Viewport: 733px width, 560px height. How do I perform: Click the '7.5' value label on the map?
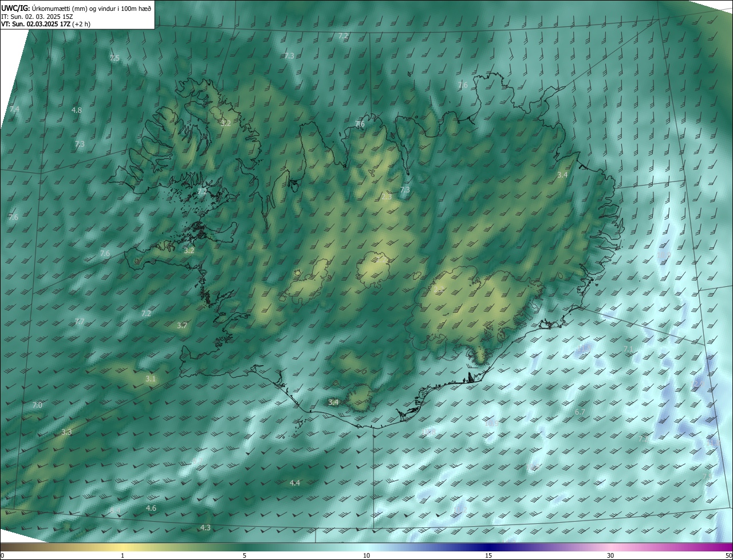click(115, 58)
